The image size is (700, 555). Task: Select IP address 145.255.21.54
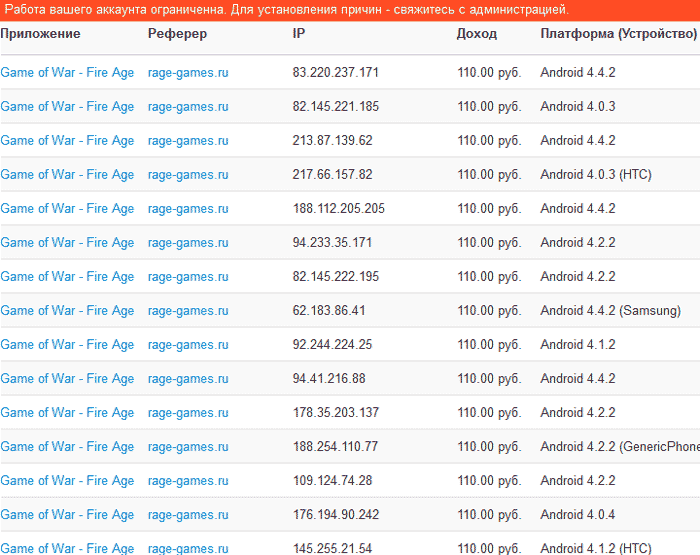tap(332, 548)
